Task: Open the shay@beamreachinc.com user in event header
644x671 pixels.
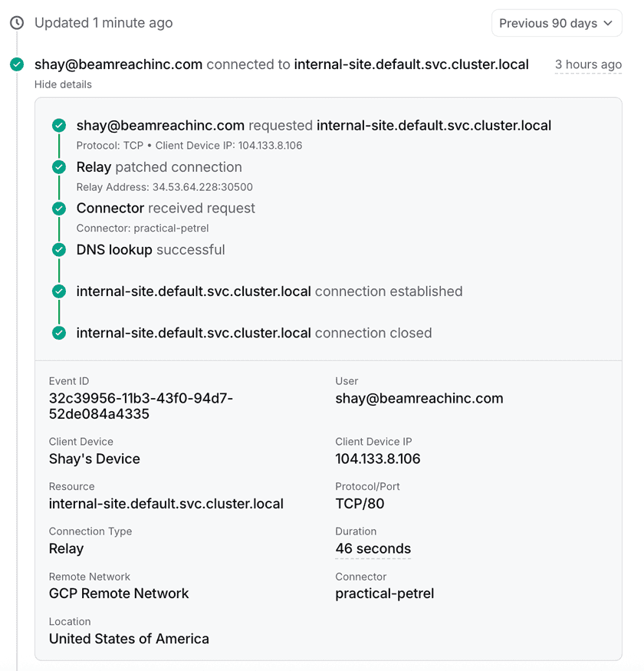Action: point(118,64)
